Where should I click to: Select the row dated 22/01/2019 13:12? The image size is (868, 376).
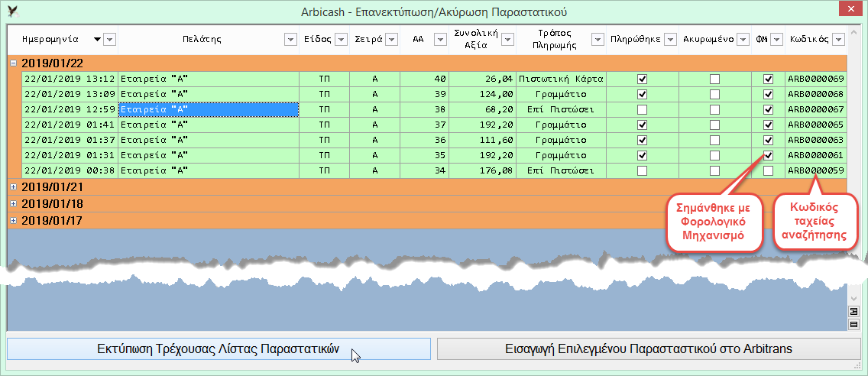click(x=434, y=79)
